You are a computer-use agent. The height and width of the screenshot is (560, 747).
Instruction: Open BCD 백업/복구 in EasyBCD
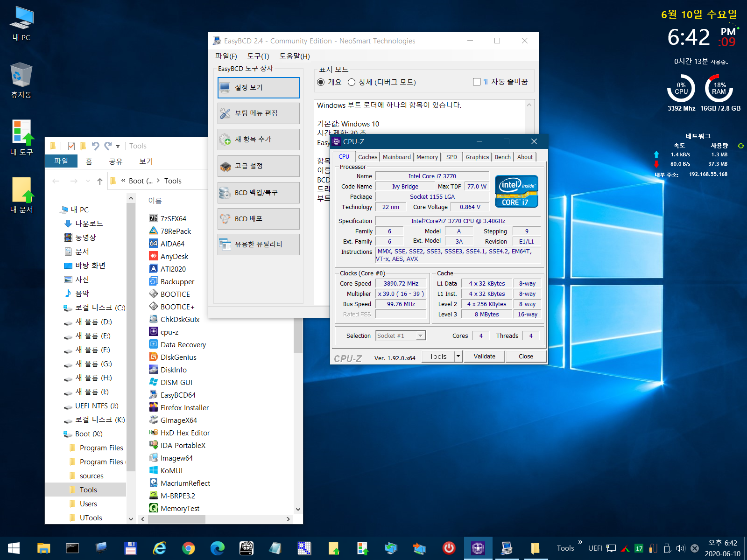pos(258,193)
